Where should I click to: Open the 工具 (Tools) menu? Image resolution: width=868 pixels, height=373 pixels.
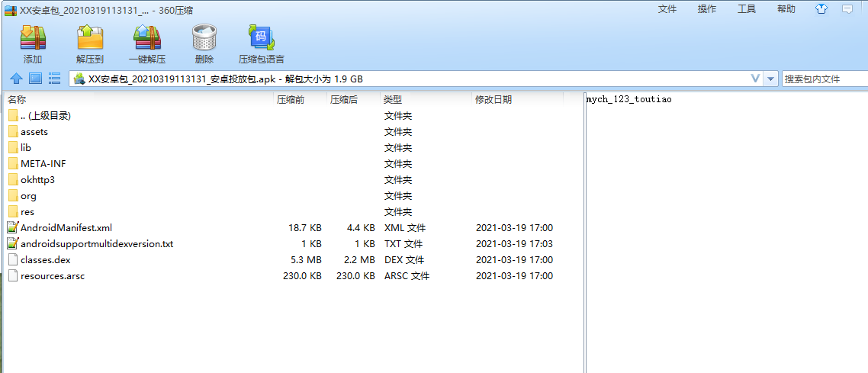tap(747, 9)
